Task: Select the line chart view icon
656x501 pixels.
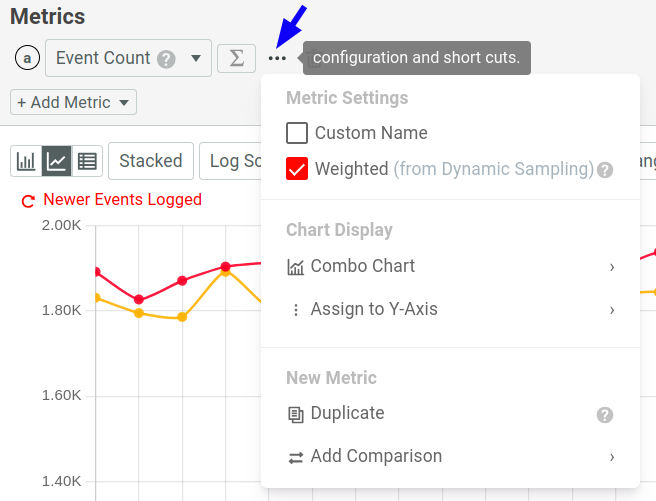Action: (x=57, y=160)
